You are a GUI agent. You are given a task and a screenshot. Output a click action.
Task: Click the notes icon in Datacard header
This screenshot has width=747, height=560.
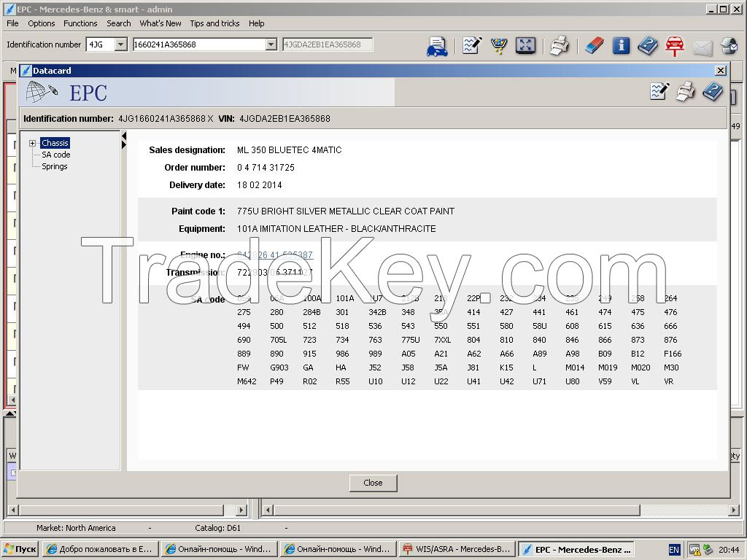(659, 91)
